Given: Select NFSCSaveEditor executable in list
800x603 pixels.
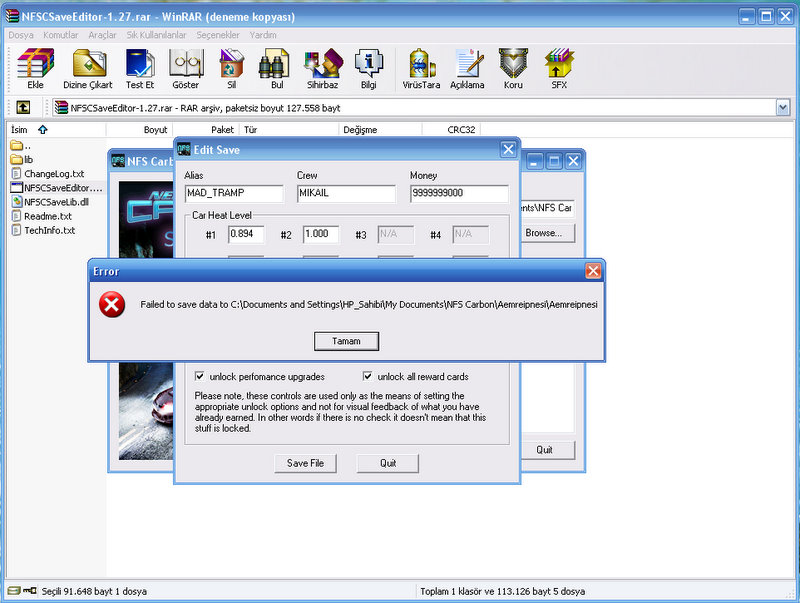Looking at the screenshot, I should click(57, 188).
